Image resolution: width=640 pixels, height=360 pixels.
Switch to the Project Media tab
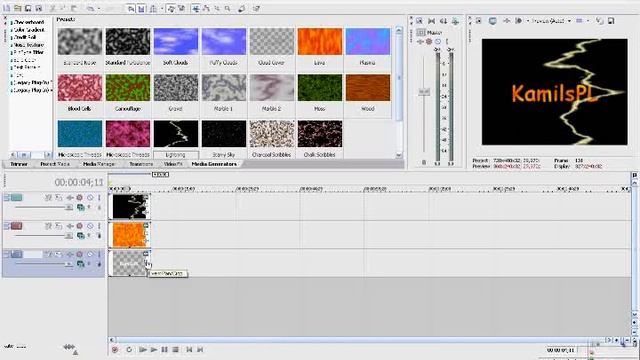[55, 164]
